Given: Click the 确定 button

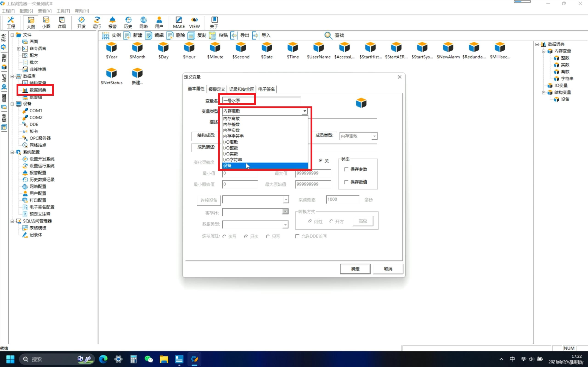Looking at the screenshot, I should [x=355, y=269].
